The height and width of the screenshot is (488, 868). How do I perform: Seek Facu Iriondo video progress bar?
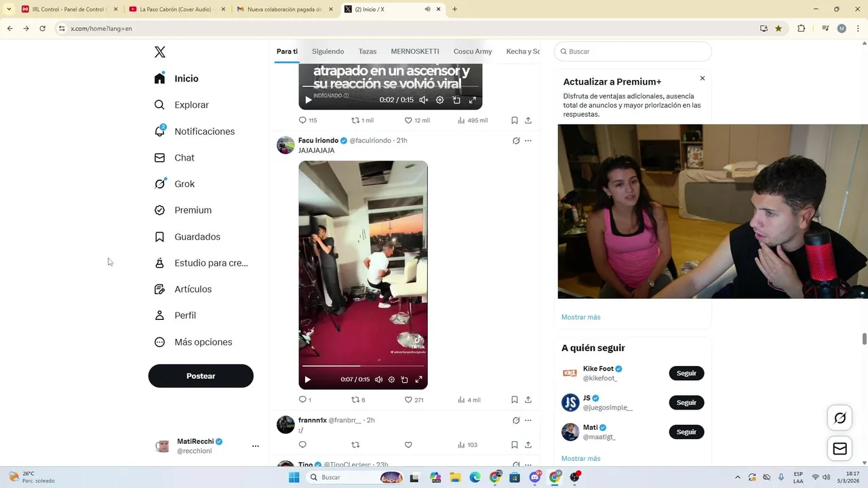point(363,366)
